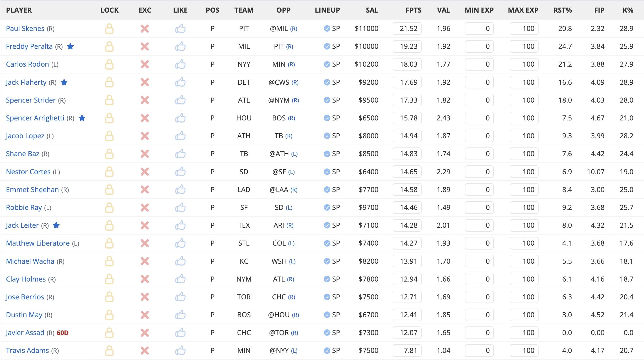Thumbs-up Emmet Sheehan
This screenshot has width=644, height=360.
pyautogui.click(x=180, y=190)
